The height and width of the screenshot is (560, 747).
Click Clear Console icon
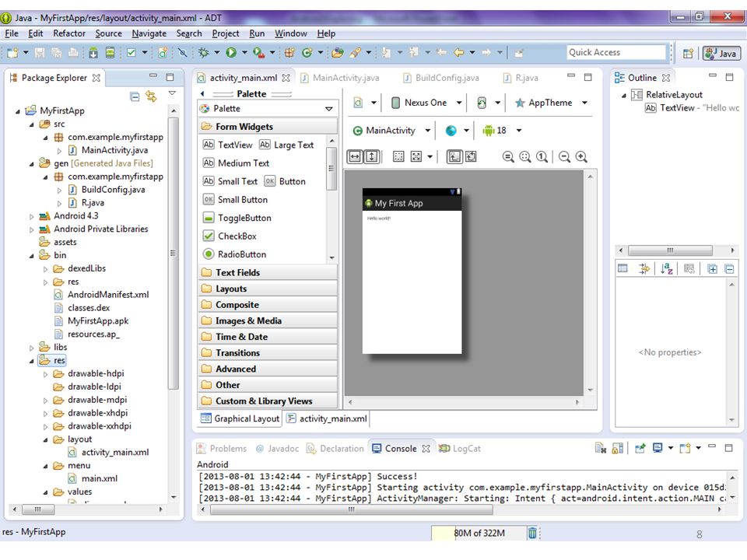tap(600, 448)
